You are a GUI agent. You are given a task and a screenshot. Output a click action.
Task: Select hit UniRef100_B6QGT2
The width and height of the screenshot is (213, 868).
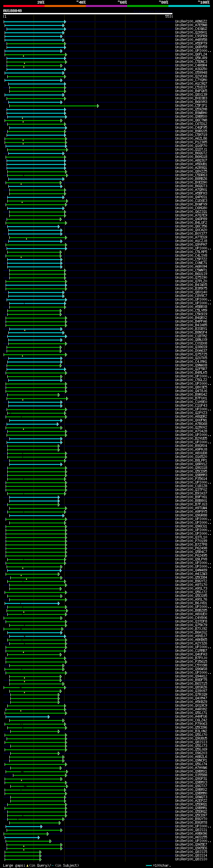pos(191,153)
